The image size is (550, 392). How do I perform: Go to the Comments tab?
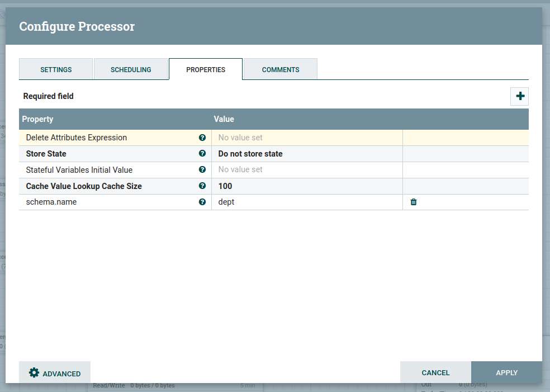[281, 69]
